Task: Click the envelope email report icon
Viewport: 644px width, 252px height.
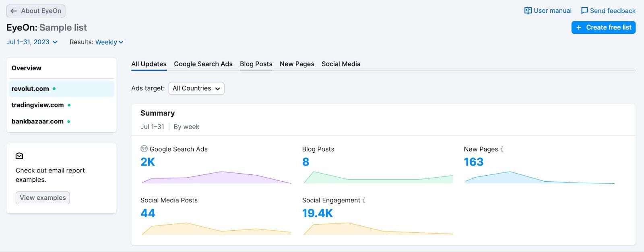Action: coord(19,156)
